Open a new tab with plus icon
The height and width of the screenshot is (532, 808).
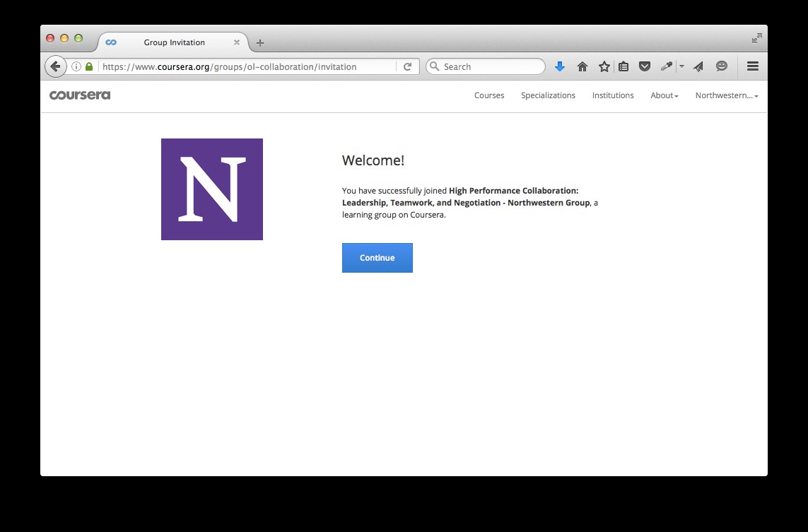click(x=259, y=43)
